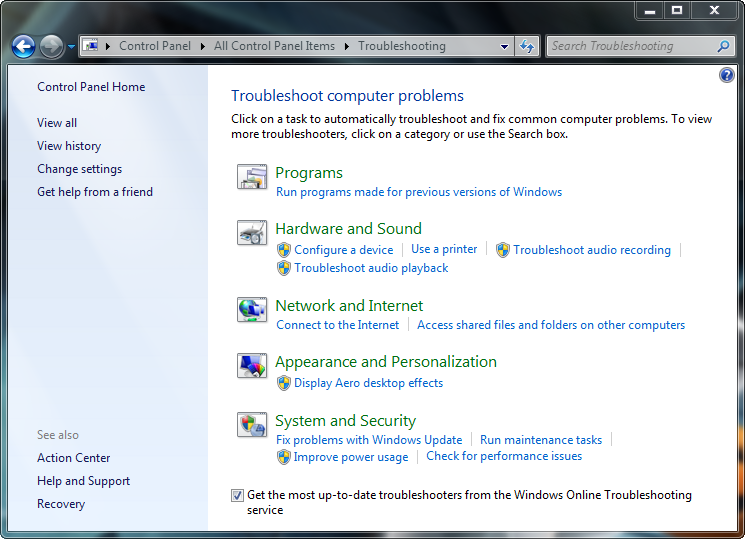Click the Forward navigation arrow button
The width and height of the screenshot is (745, 539).
tap(51, 47)
